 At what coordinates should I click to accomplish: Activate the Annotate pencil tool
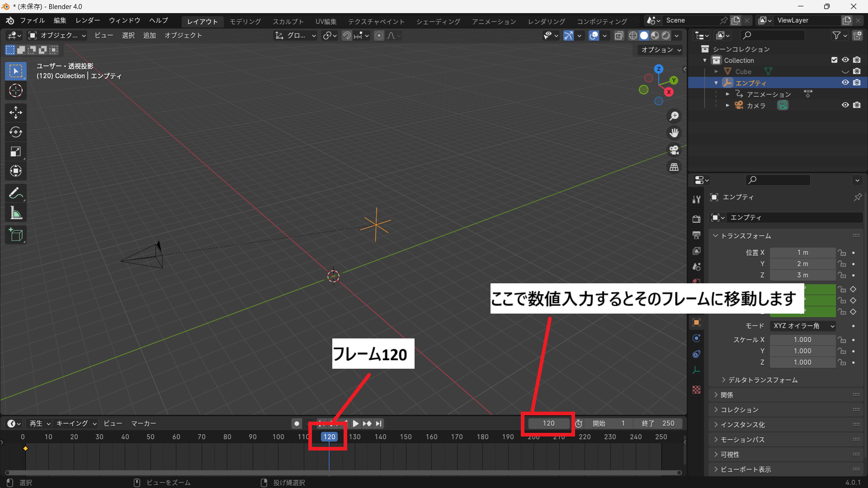point(16,193)
